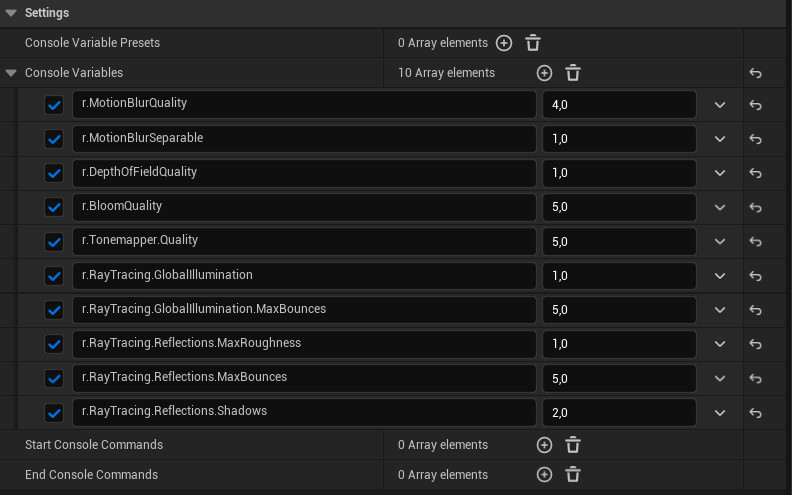Screen dimensions: 792x495
Task: Remove all Console Variables elements
Action: click(x=573, y=73)
